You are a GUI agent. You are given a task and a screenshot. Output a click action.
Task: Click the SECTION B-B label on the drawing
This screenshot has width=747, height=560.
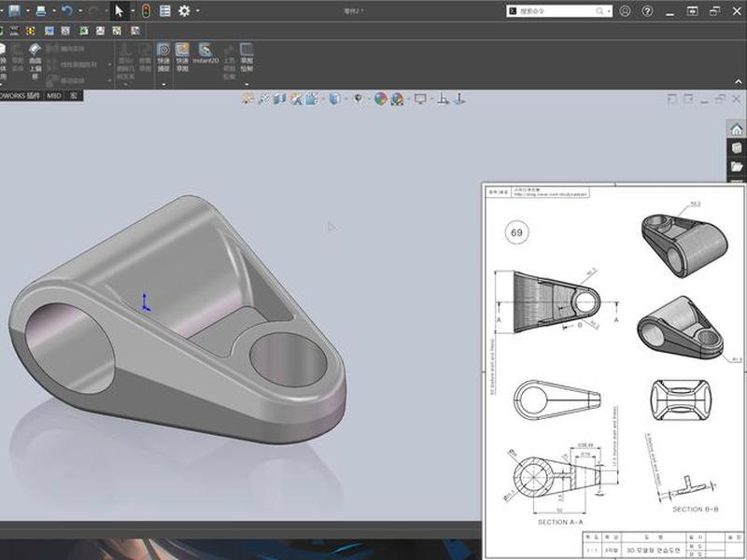[x=696, y=509]
